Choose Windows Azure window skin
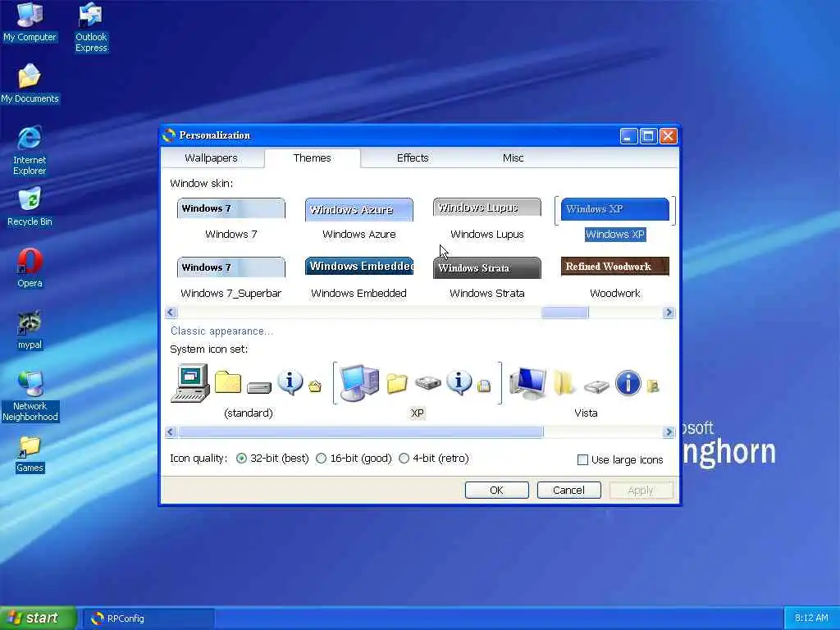 pos(359,220)
